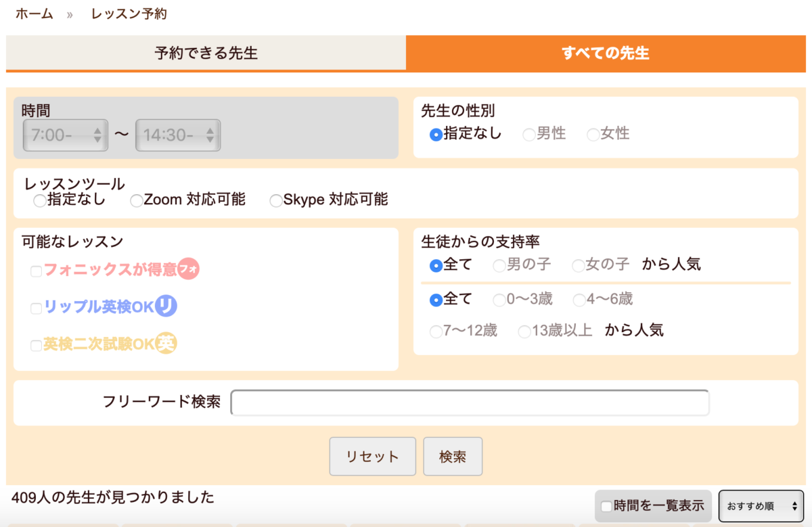Open the 7:00- start time dropdown
Screen dimensions: 812x527
pyautogui.click(x=65, y=135)
